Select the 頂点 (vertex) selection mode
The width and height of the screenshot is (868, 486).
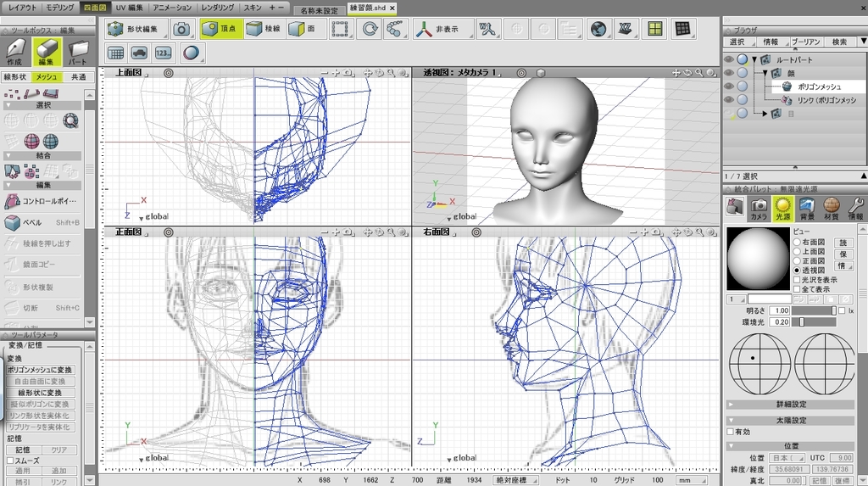(x=220, y=29)
